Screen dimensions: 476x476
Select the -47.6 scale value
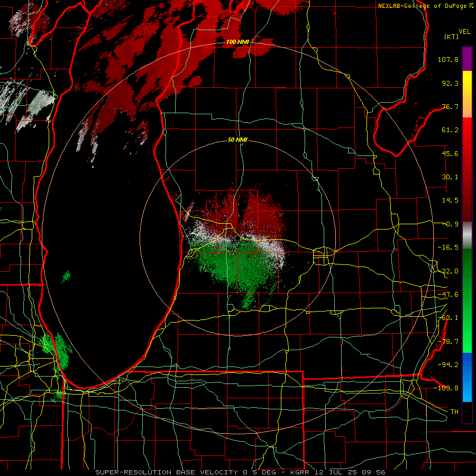[448, 295]
